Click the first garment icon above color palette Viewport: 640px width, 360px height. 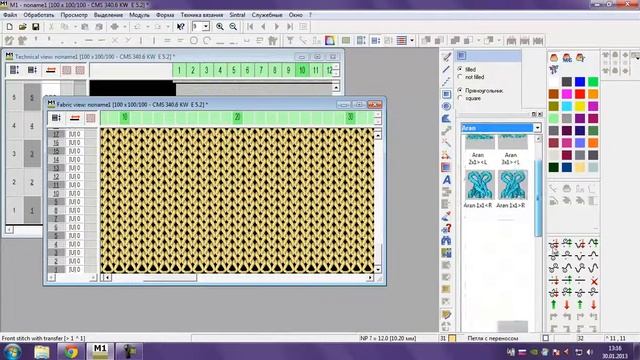tap(553, 58)
